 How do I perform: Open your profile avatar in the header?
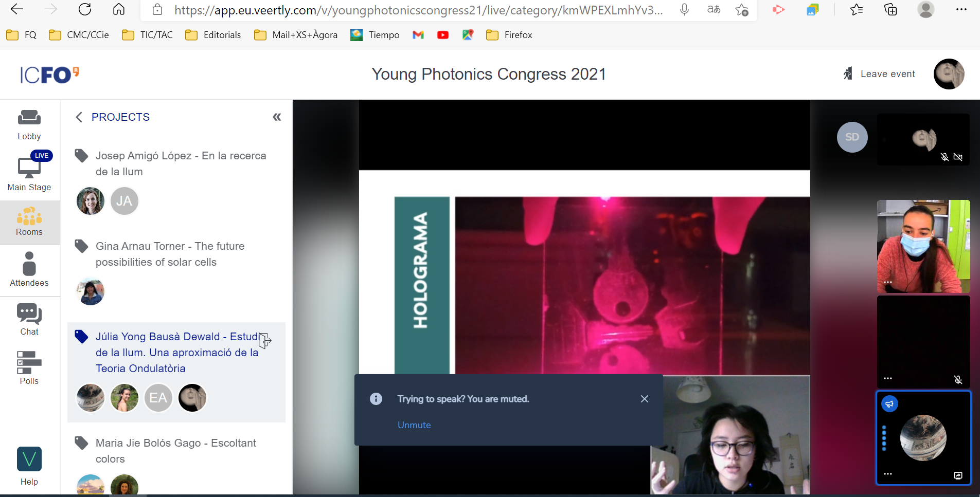coord(949,74)
